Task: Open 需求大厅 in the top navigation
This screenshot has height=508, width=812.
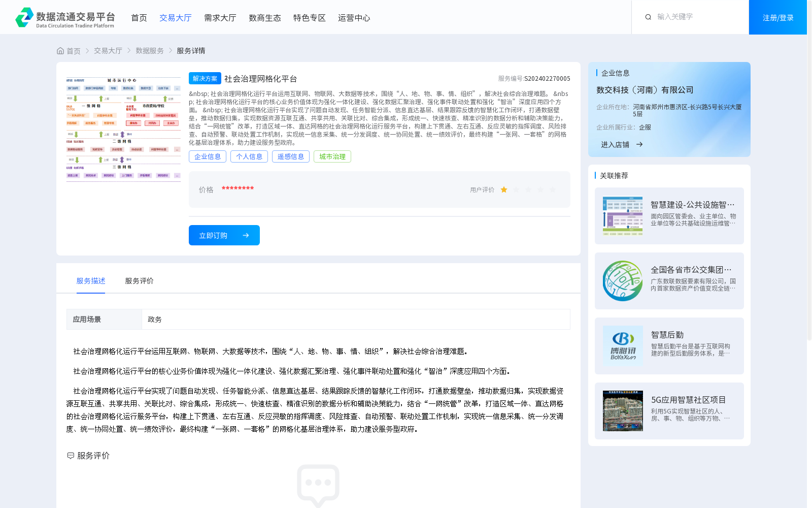Action: pyautogui.click(x=220, y=18)
